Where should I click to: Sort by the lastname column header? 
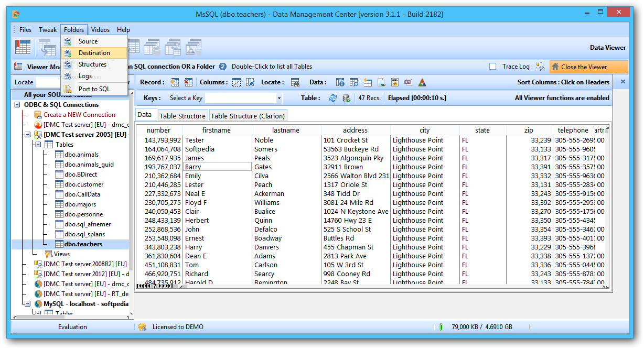tap(286, 130)
